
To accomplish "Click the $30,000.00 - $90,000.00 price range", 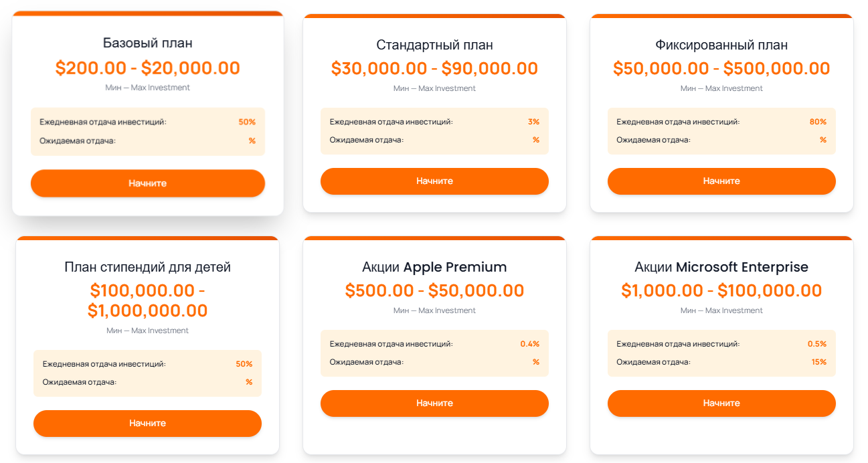I will [x=434, y=68].
